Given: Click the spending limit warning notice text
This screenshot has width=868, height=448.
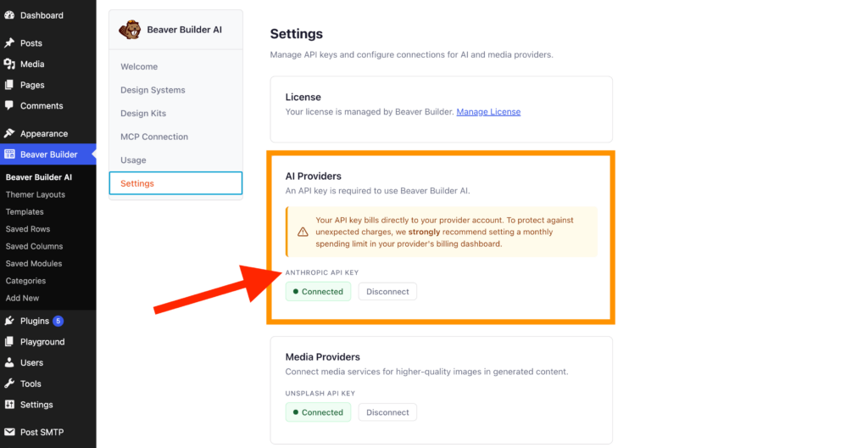Looking at the screenshot, I should pos(445,232).
